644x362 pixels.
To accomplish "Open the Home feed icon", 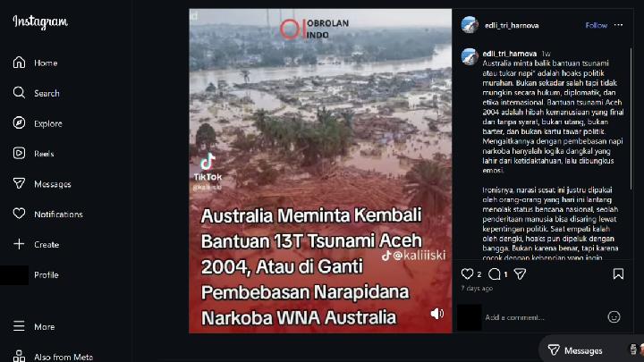I will click(x=19, y=63).
